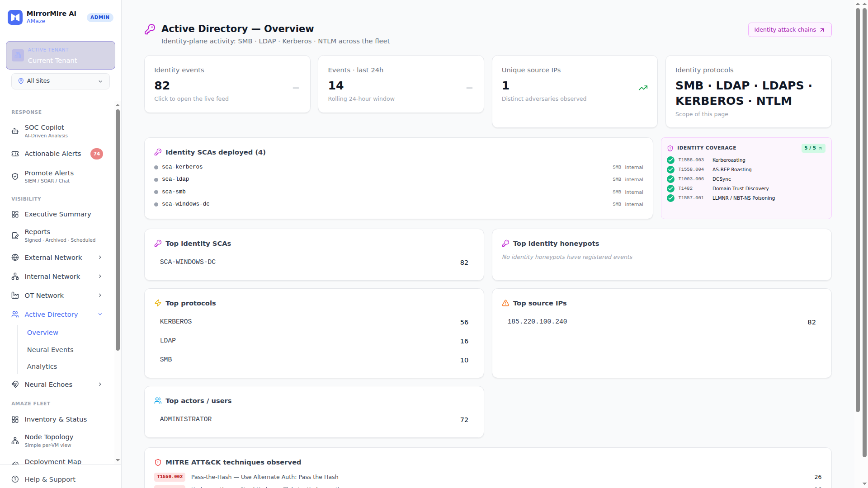Click the Unique source IPs trend arrow icon
This screenshot has height=488, width=868.
[x=643, y=88]
